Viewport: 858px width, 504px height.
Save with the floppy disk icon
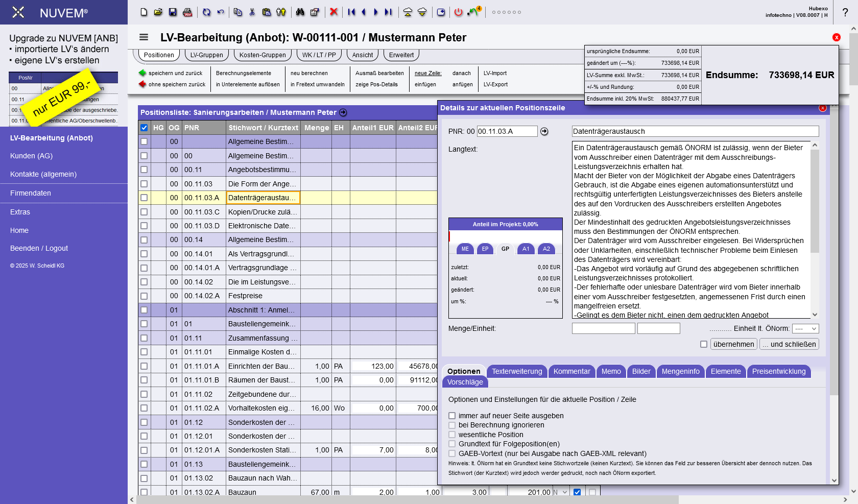pos(173,12)
